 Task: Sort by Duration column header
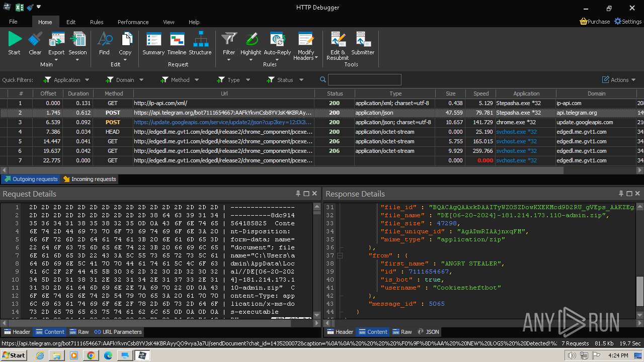(78, 94)
